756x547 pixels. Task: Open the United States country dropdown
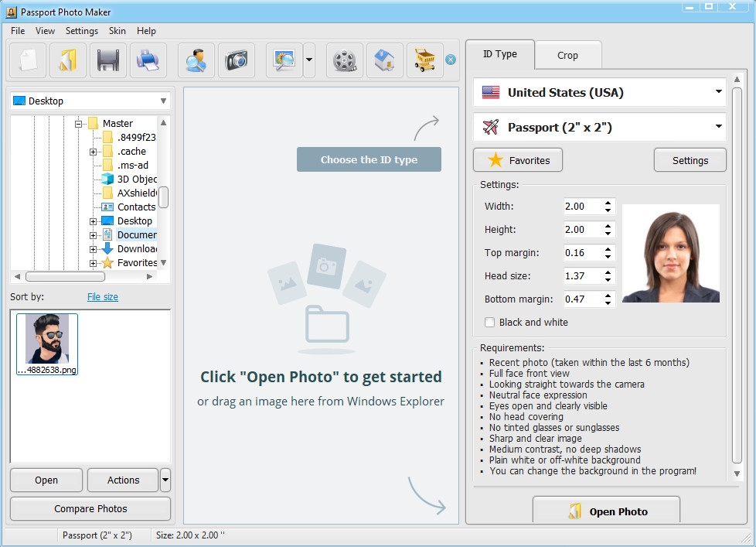pyautogui.click(x=600, y=92)
